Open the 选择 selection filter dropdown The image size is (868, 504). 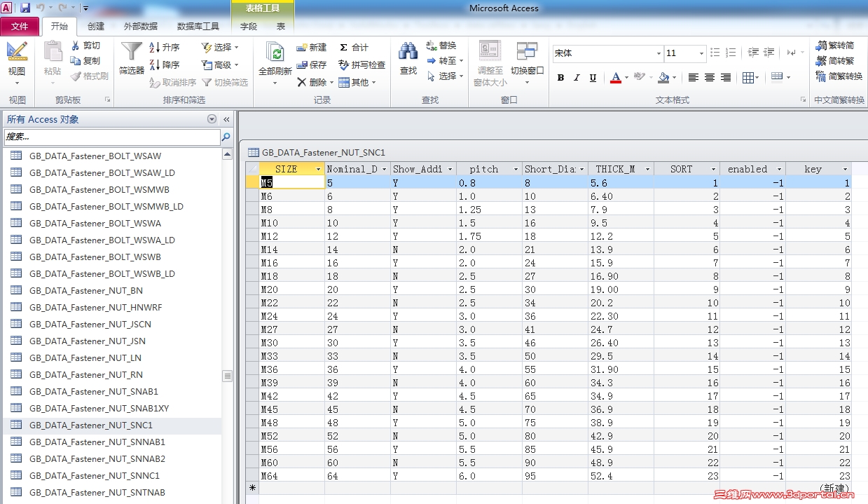point(220,48)
